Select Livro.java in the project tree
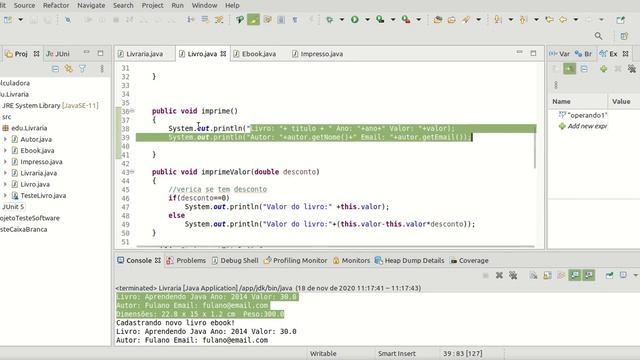This screenshot has width=640, height=360. pyautogui.click(x=35, y=184)
